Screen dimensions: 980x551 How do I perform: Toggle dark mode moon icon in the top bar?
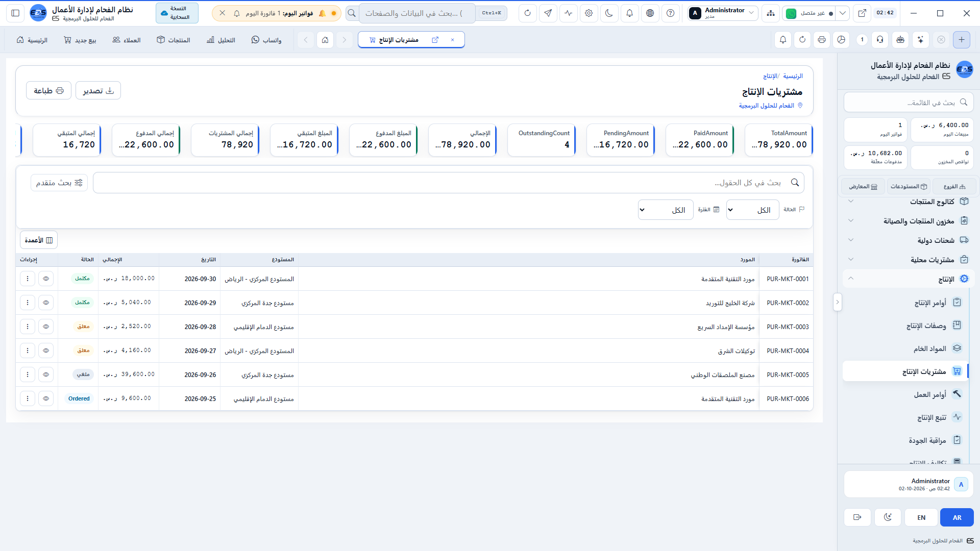(609, 13)
